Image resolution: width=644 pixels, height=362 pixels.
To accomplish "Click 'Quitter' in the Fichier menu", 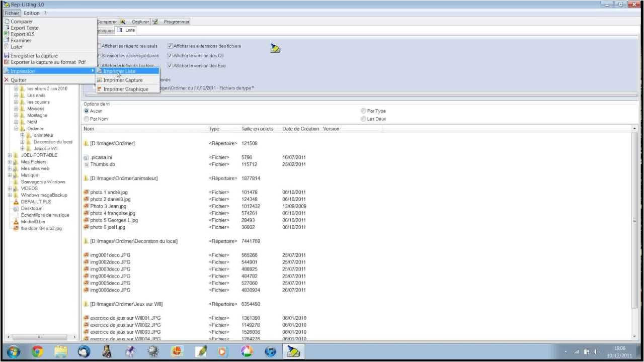I will coord(50,80).
